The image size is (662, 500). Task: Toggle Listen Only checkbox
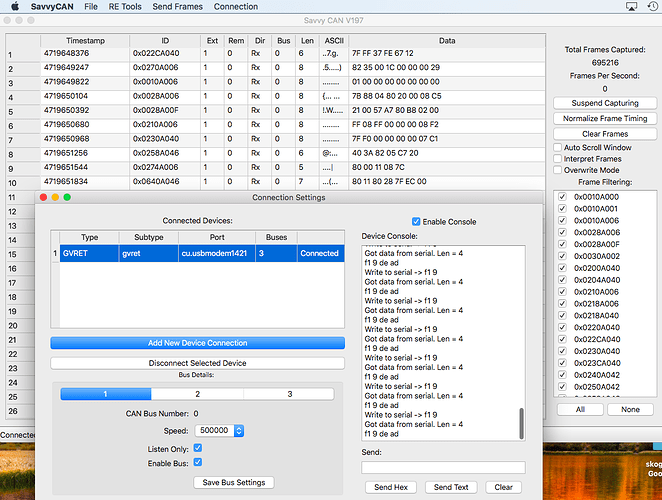tap(198, 448)
